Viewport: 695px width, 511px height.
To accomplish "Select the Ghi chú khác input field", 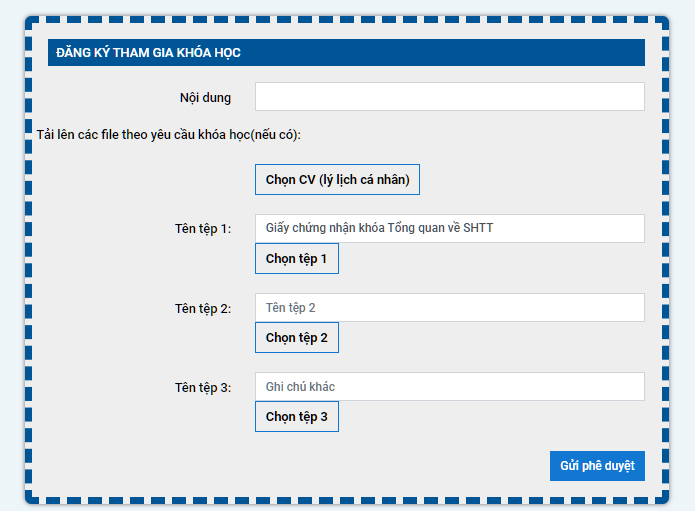I will tap(449, 387).
